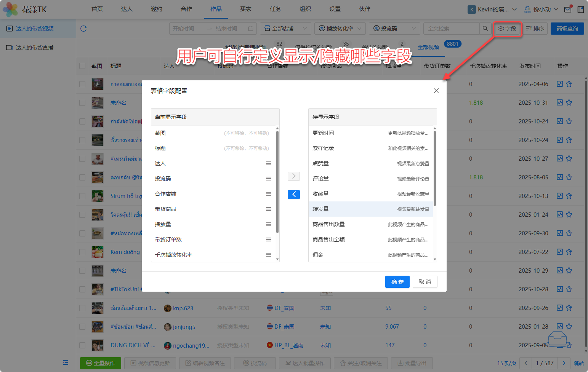588x372 pixels.
Task: Click the refresh icon above the table
Action: pyautogui.click(x=83, y=29)
